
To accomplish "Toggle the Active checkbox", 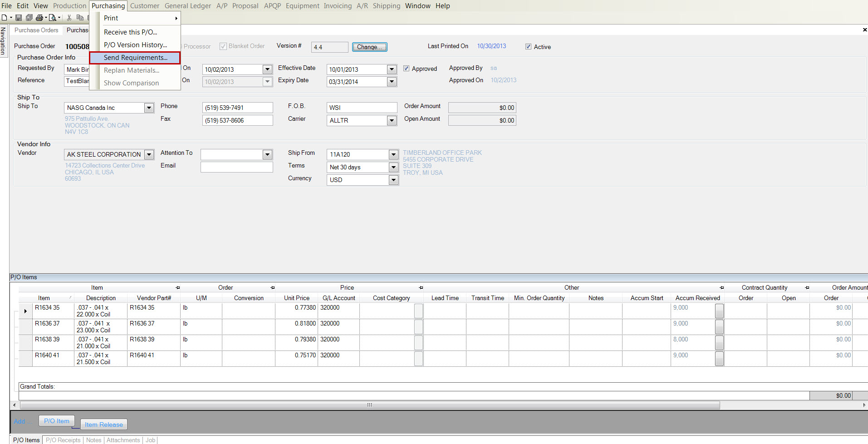I will click(x=528, y=47).
